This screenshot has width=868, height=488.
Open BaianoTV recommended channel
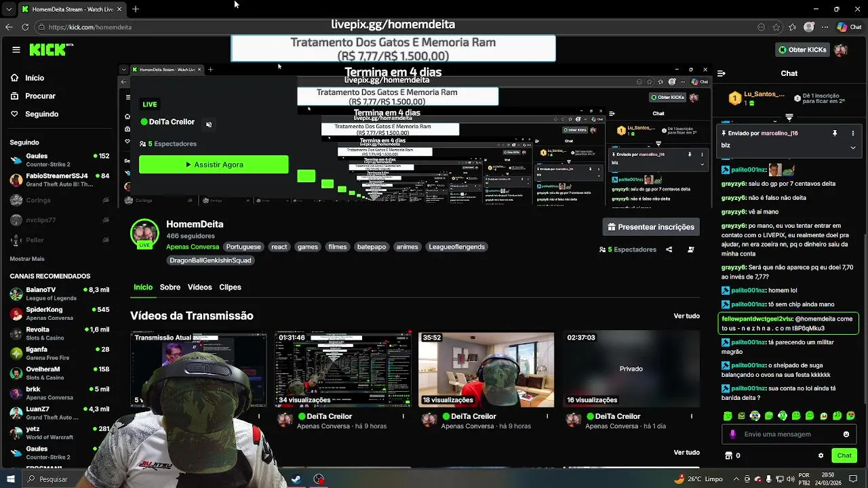[x=60, y=293]
